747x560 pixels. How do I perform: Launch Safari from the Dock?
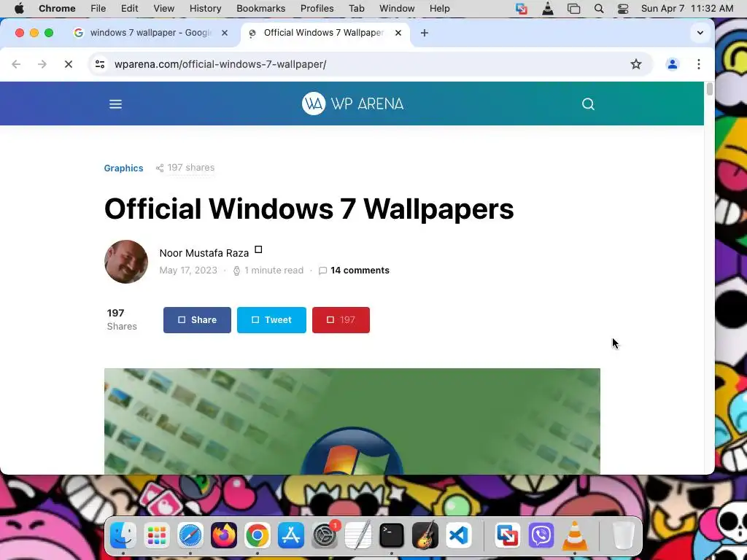190,536
